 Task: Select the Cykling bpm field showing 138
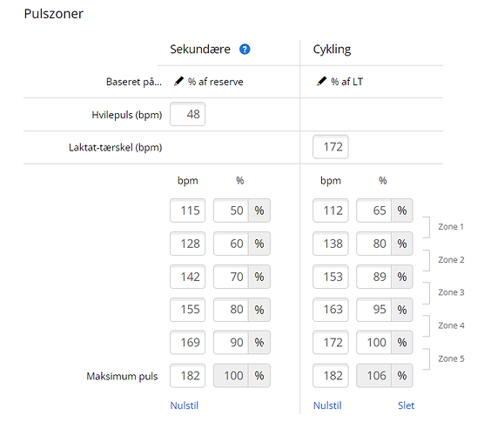[x=331, y=244]
